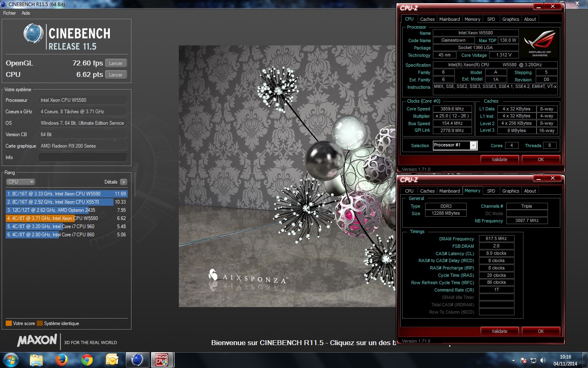Select Mainboard tab in lower CPU-Z window
The width and height of the screenshot is (588, 368).
coord(450,191)
